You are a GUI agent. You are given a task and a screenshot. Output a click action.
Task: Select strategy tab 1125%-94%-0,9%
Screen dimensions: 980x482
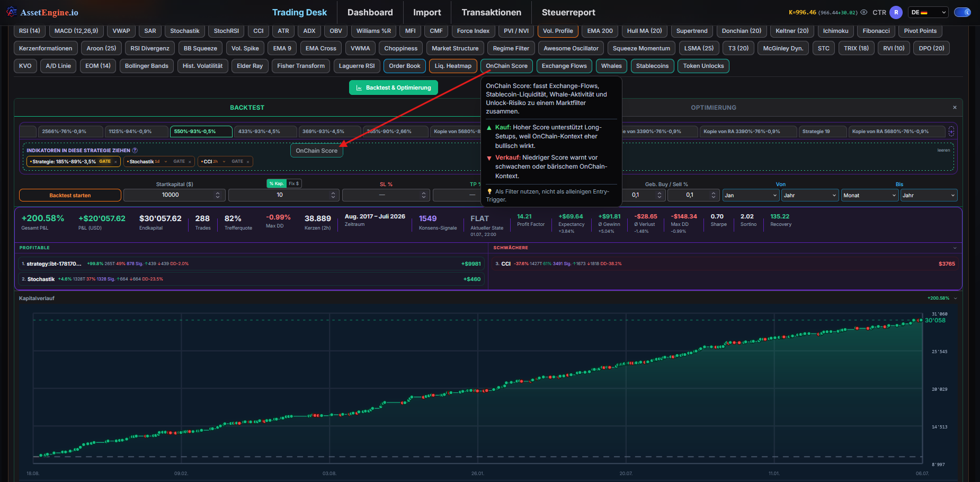point(136,132)
